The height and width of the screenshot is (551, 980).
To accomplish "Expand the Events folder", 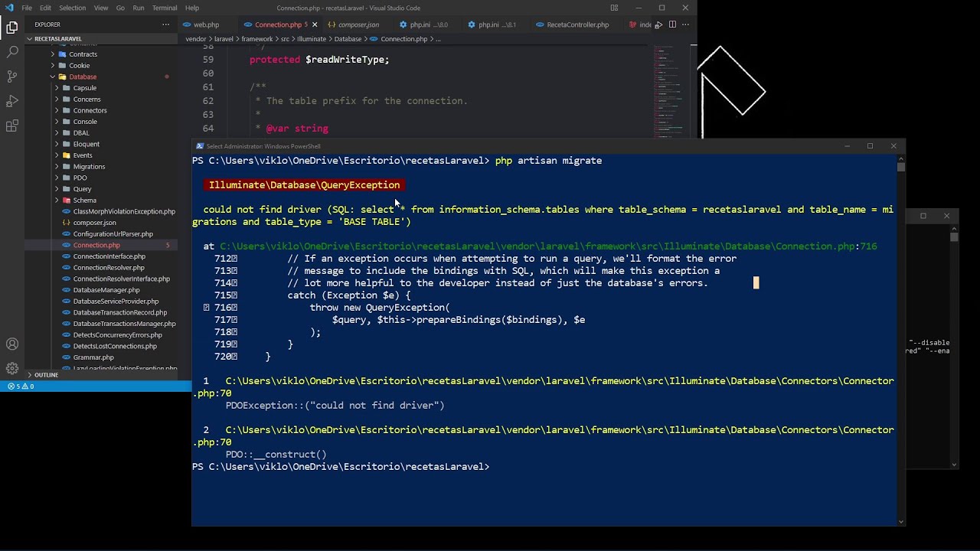I will 83,155.
